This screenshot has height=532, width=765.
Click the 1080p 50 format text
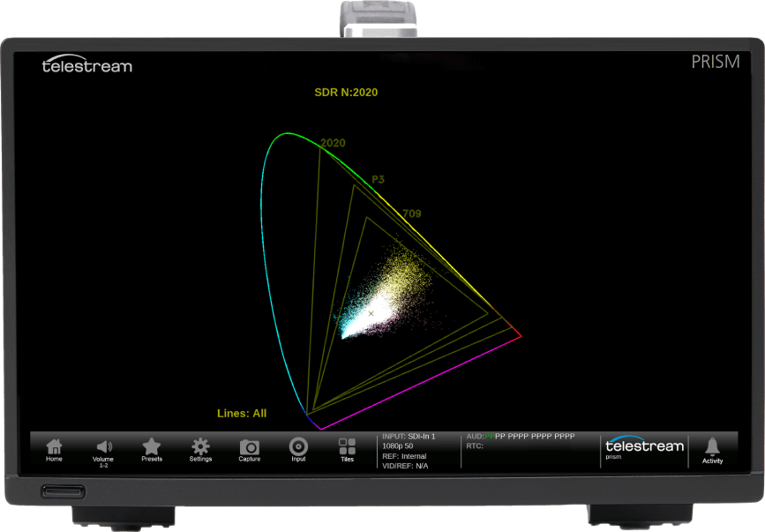398,446
